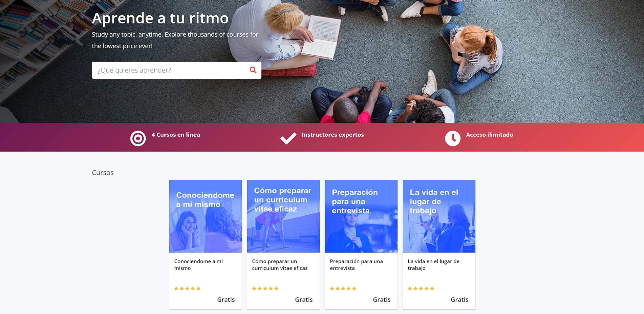
Task: Click Gratis price on La vida en el lugar card
Action: point(459,299)
